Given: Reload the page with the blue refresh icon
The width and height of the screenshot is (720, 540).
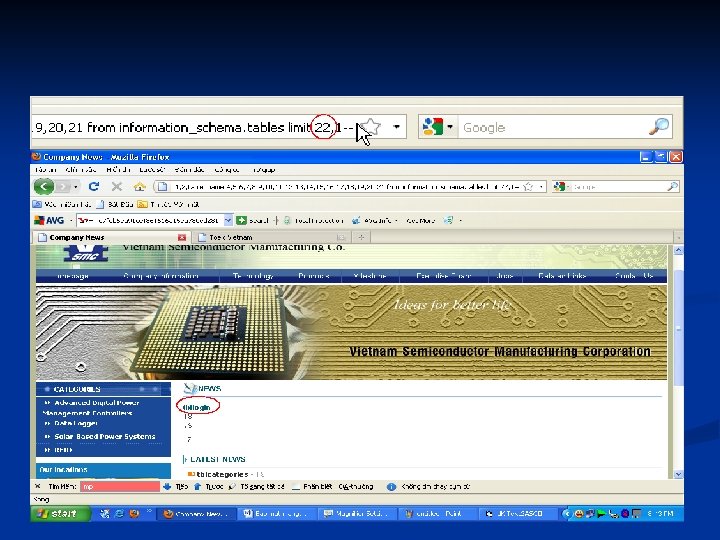Looking at the screenshot, I should pyautogui.click(x=94, y=186).
